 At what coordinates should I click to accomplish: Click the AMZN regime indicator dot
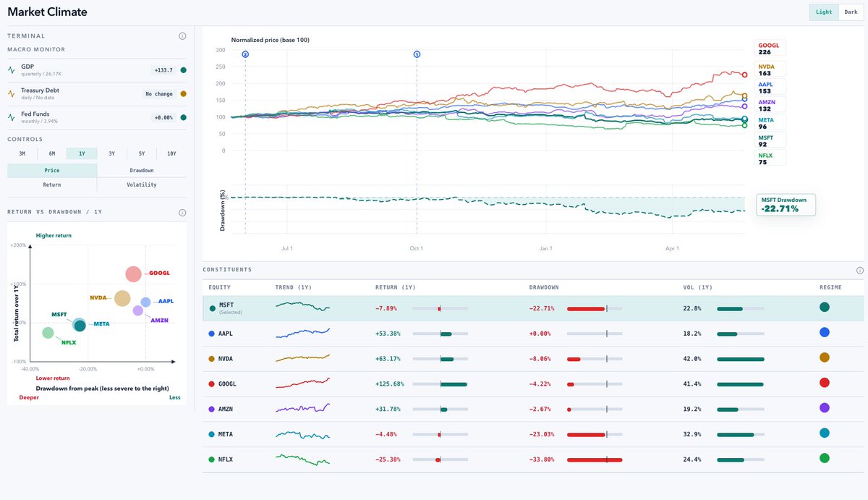coord(824,408)
